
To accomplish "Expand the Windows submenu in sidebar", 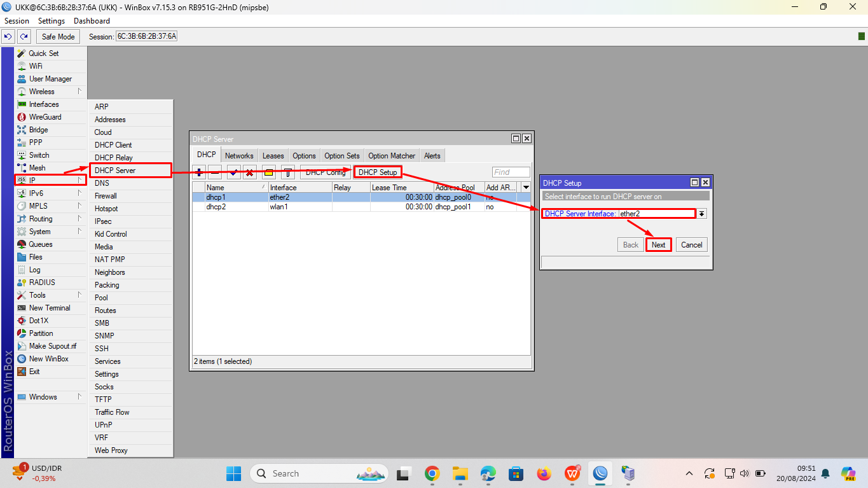I will coord(79,397).
